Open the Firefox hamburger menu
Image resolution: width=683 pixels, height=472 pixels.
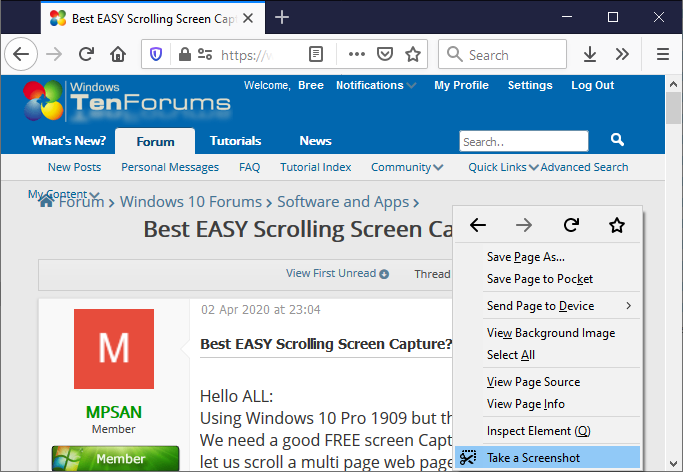coord(663,54)
